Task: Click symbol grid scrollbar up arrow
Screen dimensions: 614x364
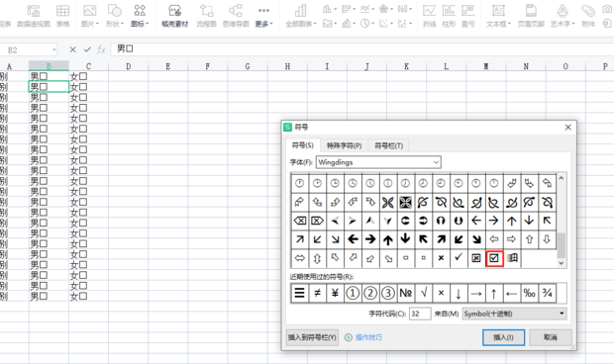Action: coord(562,178)
